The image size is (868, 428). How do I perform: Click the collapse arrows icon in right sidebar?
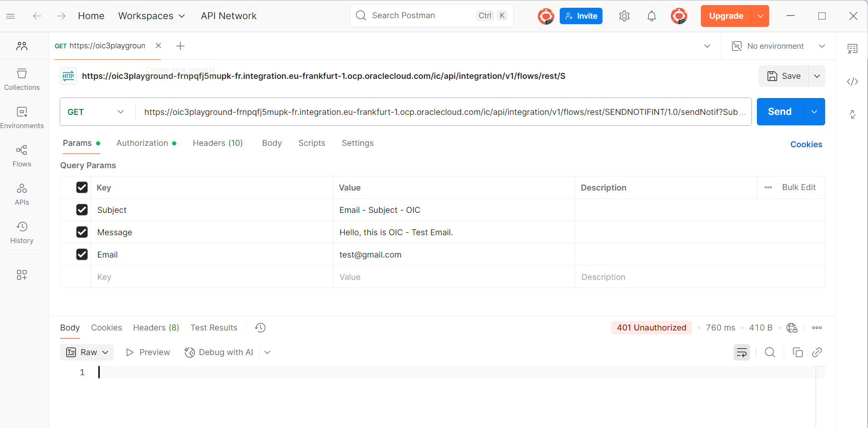coord(853,114)
